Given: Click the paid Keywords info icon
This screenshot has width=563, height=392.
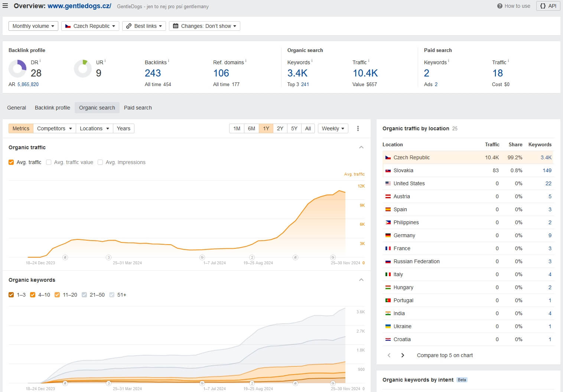Looking at the screenshot, I should pyautogui.click(x=449, y=61).
